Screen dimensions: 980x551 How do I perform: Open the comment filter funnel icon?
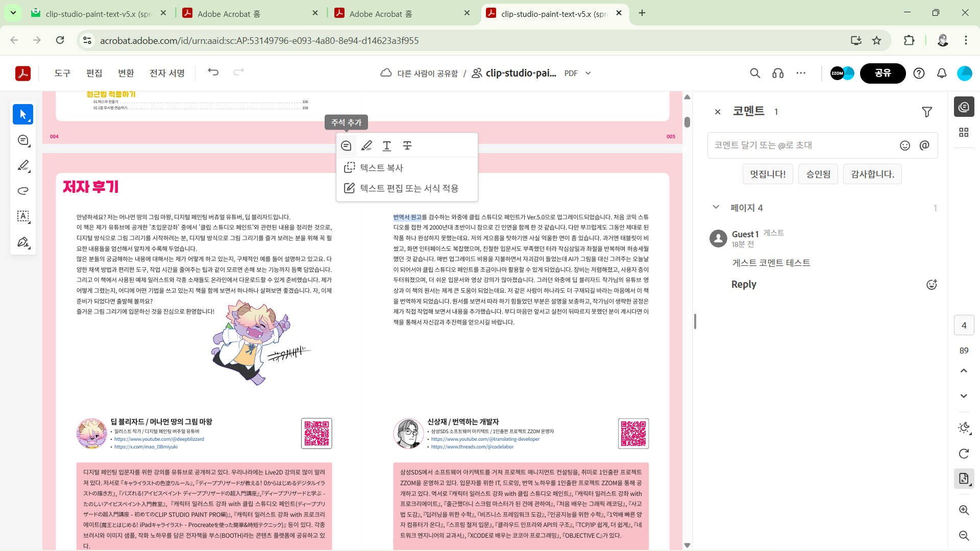(927, 112)
